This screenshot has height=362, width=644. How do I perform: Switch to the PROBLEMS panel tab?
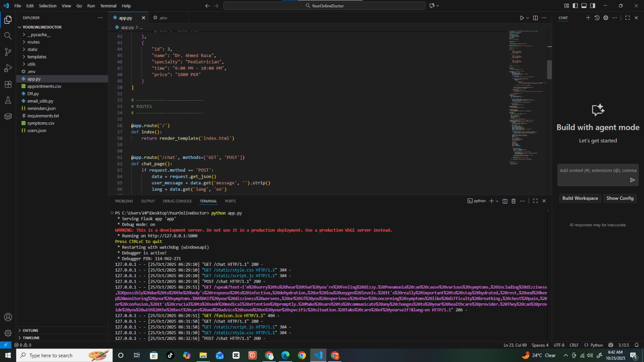124,201
